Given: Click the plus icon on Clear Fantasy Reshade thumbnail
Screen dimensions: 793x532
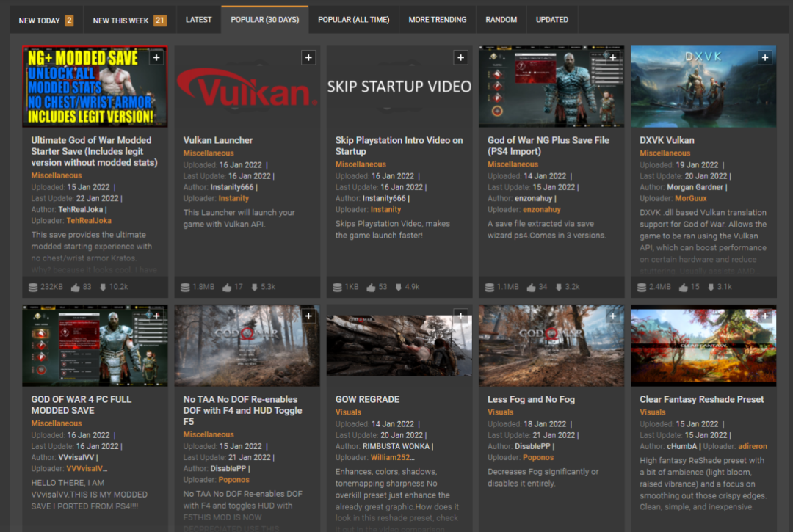Looking at the screenshot, I should 765,317.
